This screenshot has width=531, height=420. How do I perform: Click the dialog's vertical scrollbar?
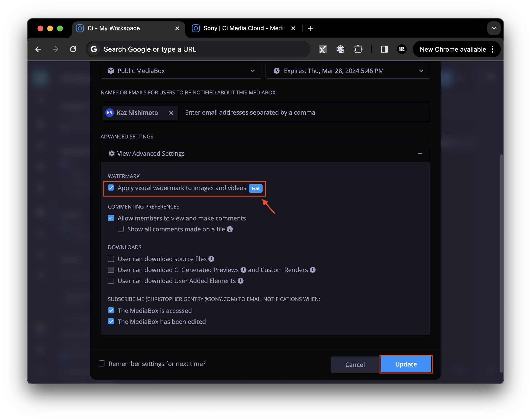501,263
